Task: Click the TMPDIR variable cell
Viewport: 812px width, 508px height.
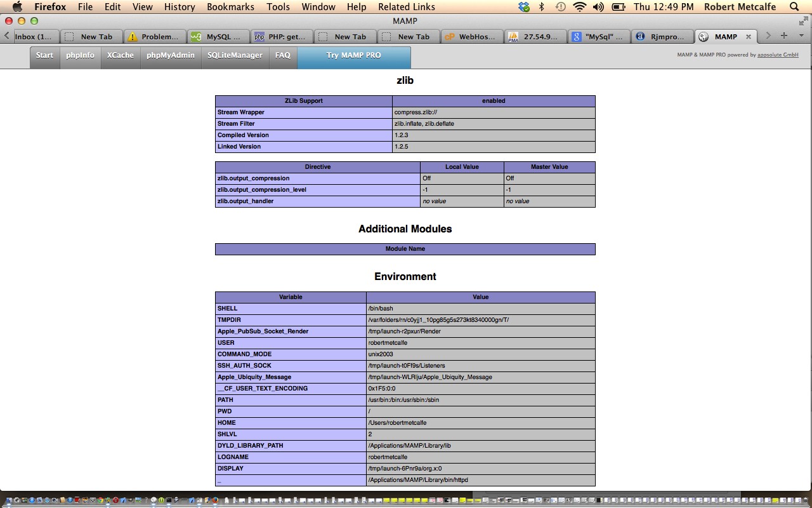Action: coord(291,320)
